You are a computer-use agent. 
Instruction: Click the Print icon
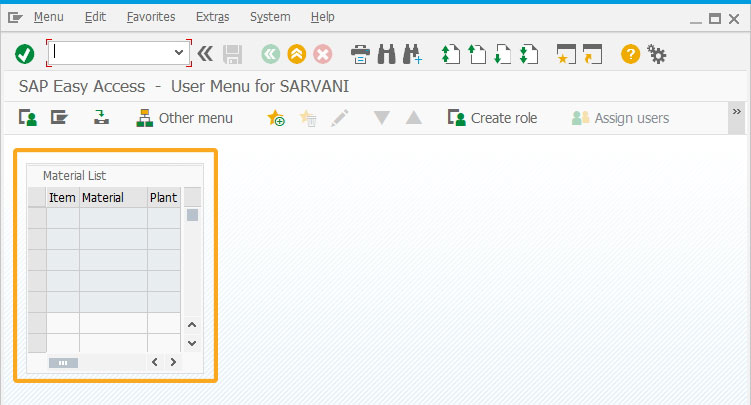click(x=360, y=54)
